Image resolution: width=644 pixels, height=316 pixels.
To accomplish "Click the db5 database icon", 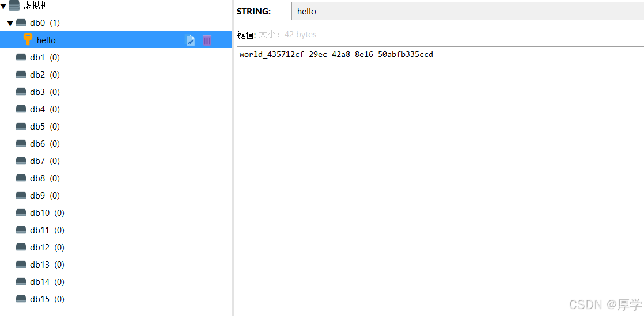I will coord(21,127).
